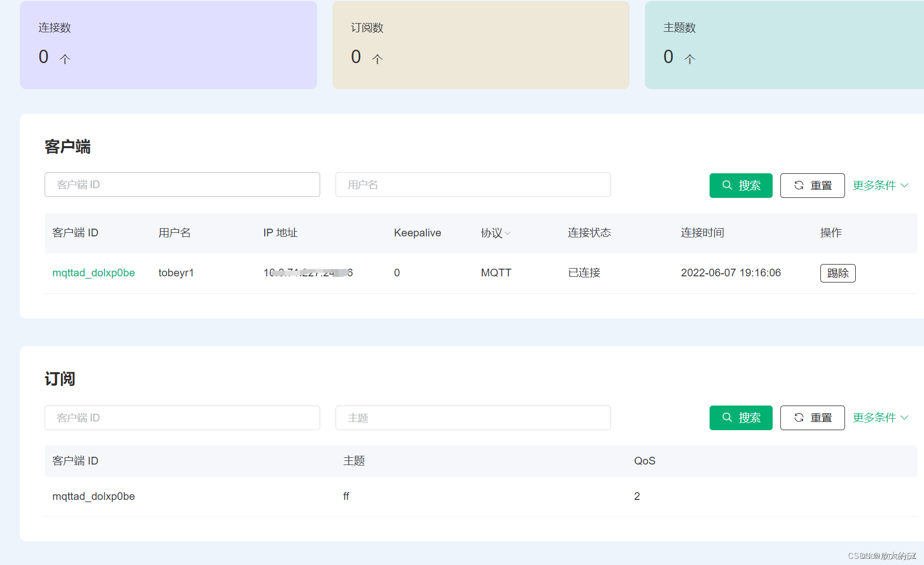This screenshot has height=565, width=924.
Task: Click the 连接时间 column header
Action: coord(702,233)
